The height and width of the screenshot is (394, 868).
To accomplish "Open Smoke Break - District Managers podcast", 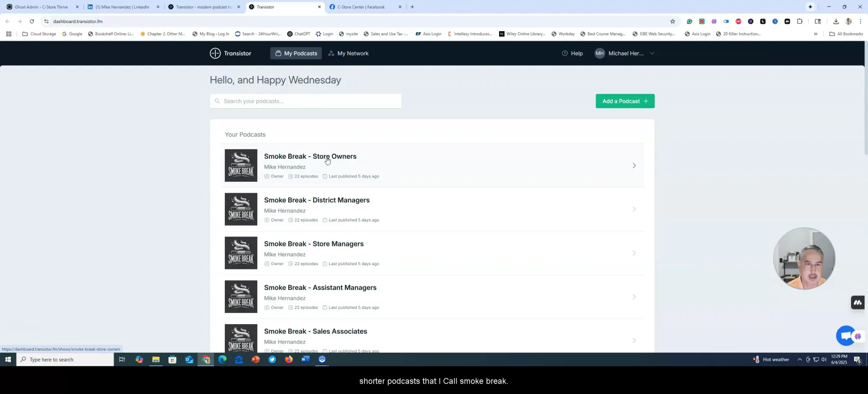I will pos(317,200).
